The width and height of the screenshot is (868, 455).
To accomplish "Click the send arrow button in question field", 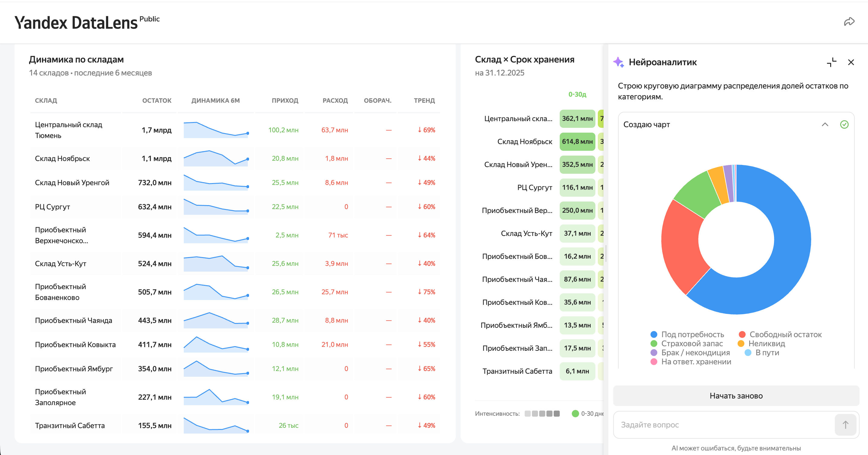I will [845, 425].
